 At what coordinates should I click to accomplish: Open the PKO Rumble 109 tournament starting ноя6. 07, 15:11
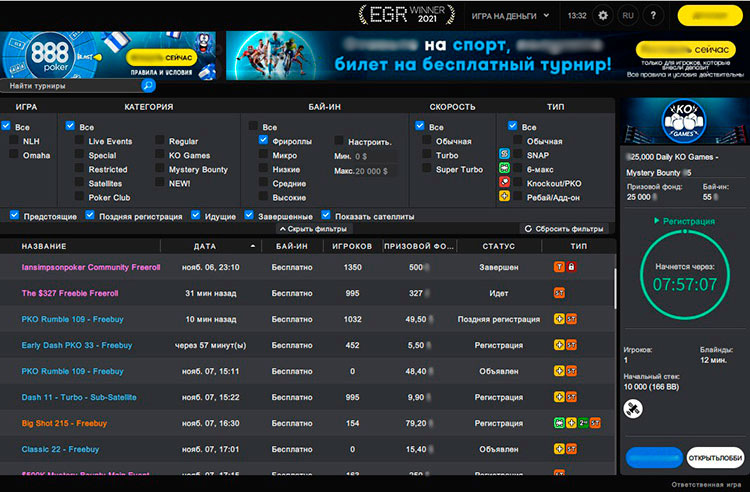click(308, 371)
